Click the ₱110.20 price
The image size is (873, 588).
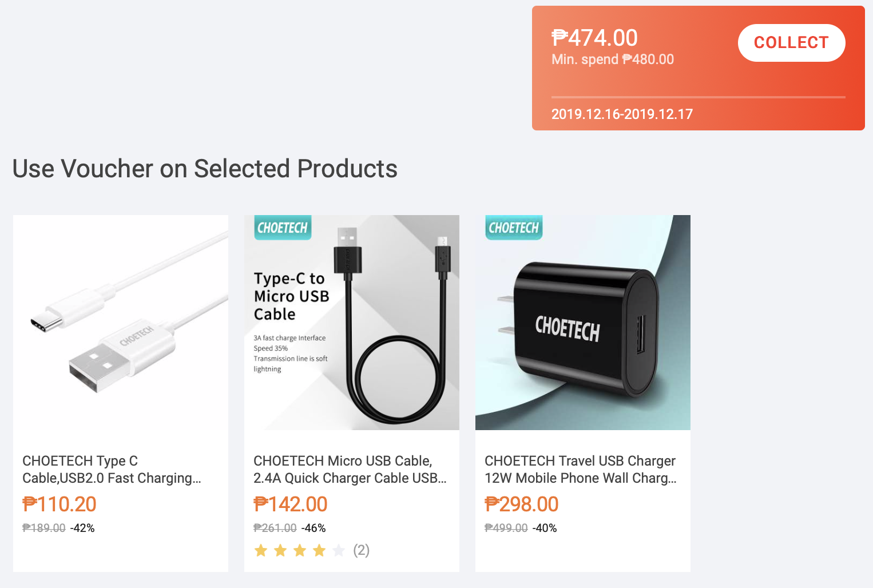pyautogui.click(x=59, y=504)
